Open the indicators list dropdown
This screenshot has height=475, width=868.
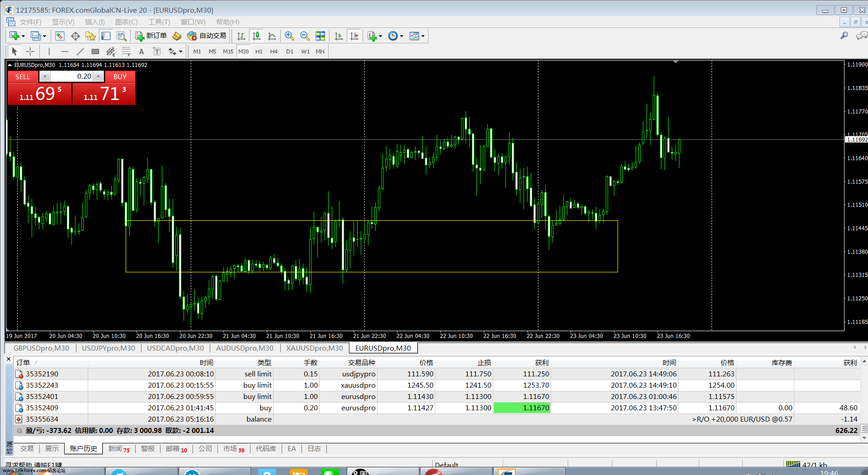(x=375, y=36)
